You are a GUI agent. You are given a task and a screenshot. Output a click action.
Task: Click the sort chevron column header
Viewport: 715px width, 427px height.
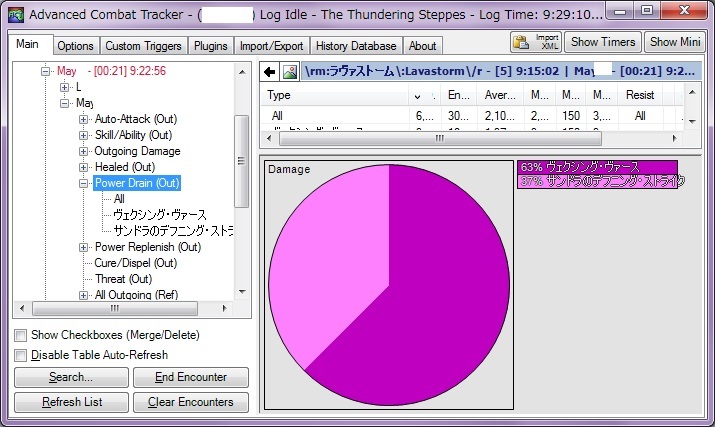click(x=424, y=95)
